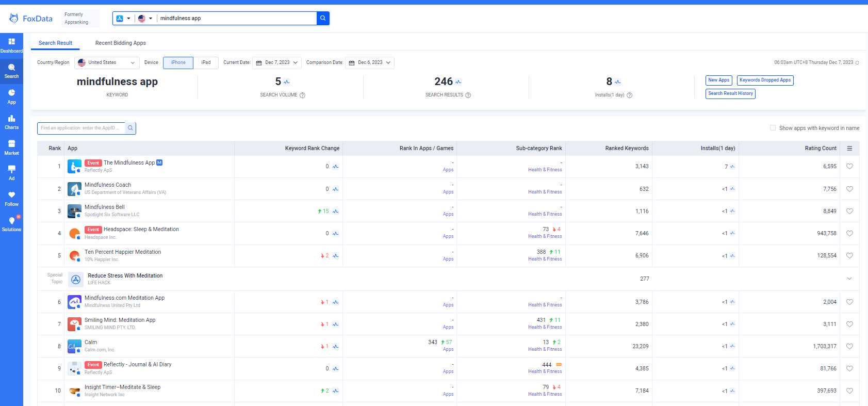Click the Health & Fitness link in Calm's row
868x406 pixels.
pos(545,349)
